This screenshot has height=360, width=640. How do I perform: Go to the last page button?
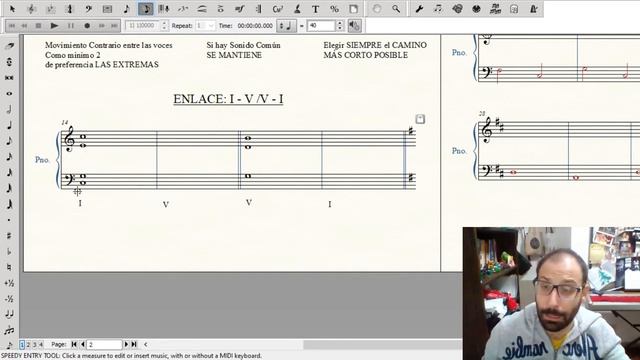[134, 344]
